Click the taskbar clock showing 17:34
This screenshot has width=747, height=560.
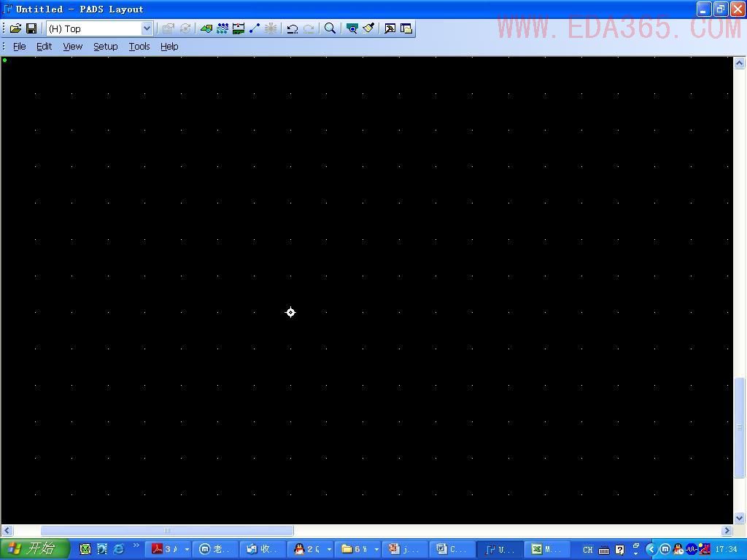point(726,550)
